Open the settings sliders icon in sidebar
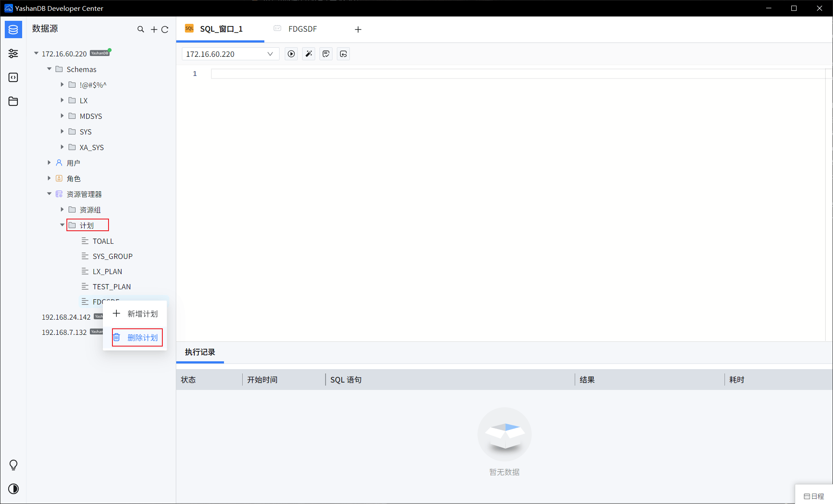The image size is (833, 504). pyautogui.click(x=13, y=53)
